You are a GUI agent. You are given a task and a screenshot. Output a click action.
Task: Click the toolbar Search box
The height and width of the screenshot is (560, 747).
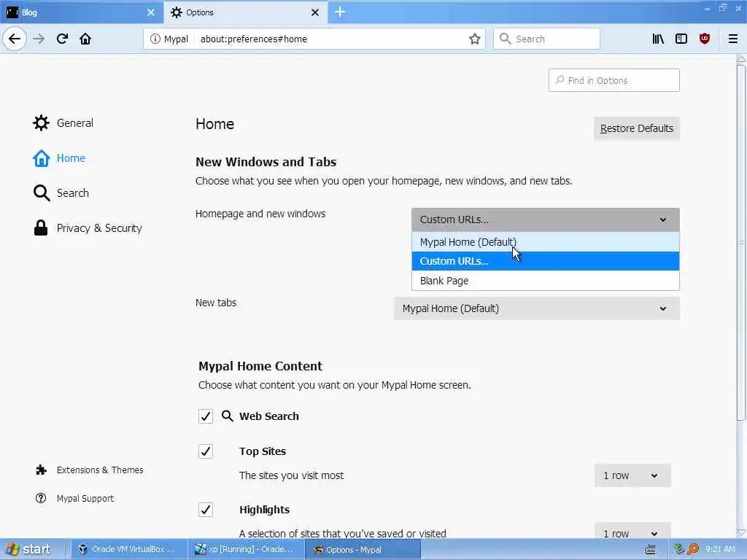pyautogui.click(x=546, y=39)
